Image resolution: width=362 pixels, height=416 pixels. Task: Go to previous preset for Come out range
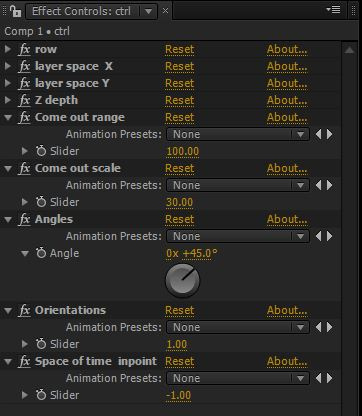(x=319, y=134)
